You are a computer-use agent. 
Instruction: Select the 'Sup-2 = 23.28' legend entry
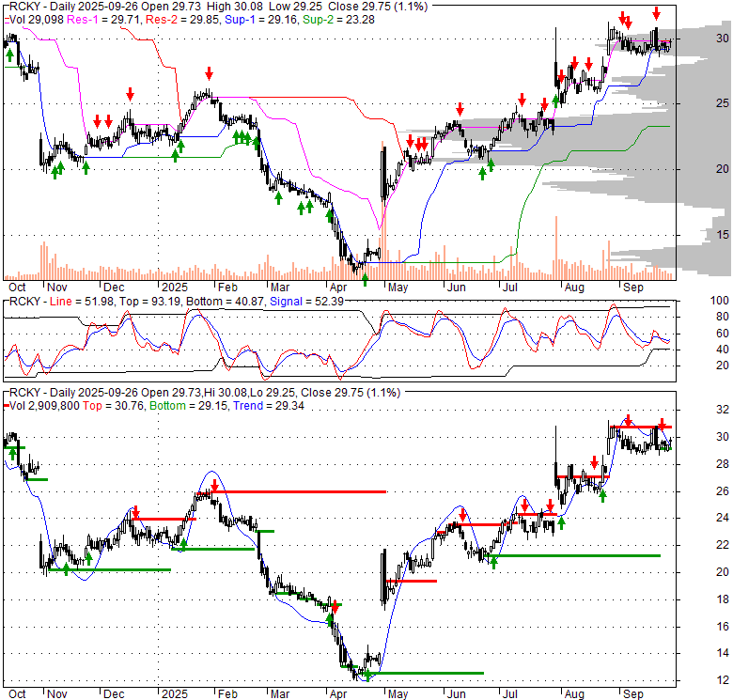(338, 20)
